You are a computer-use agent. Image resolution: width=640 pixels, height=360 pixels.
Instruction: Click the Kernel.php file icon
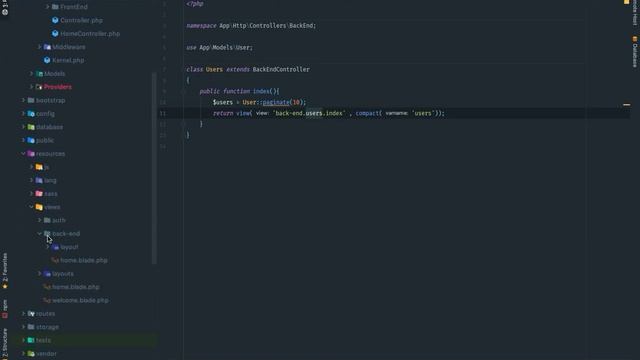coord(47,60)
